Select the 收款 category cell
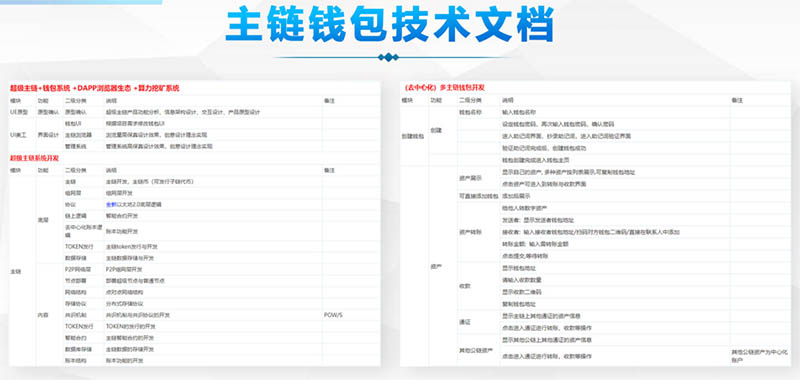Screen dimensions: 800x380 click(464, 286)
